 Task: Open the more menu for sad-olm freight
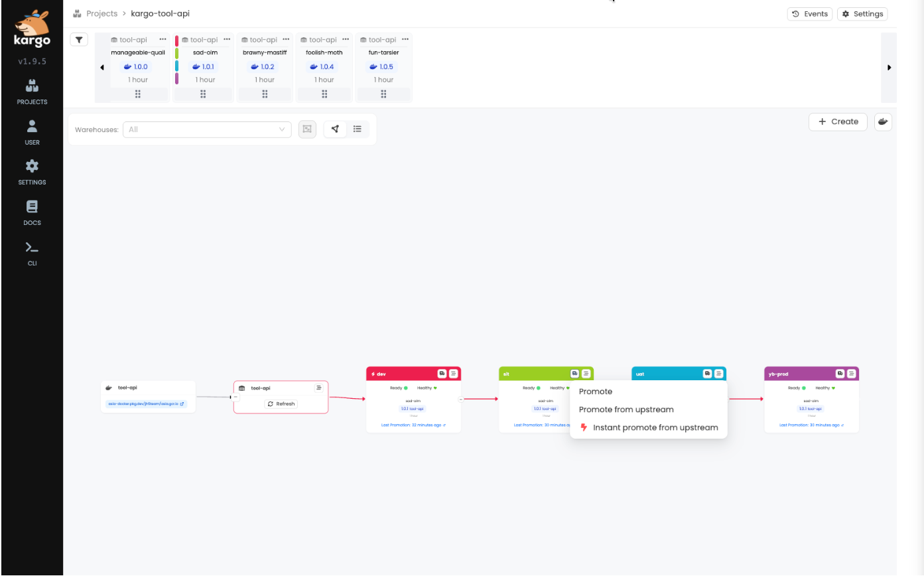coord(227,40)
